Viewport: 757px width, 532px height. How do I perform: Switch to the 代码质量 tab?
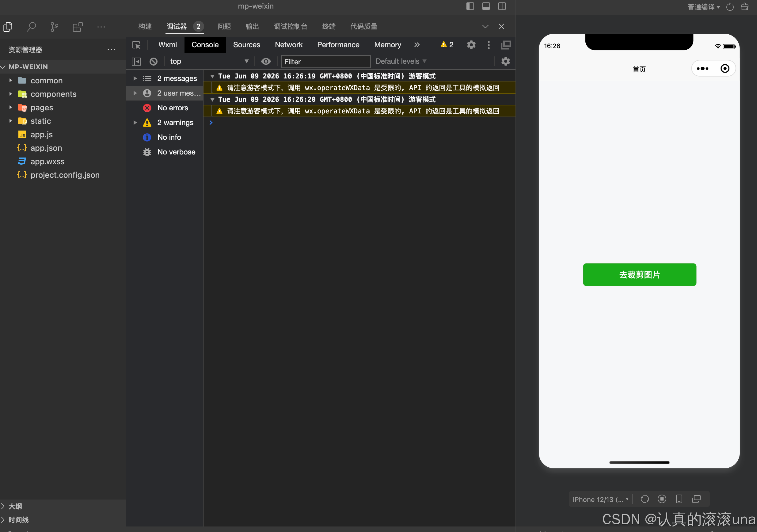click(x=364, y=27)
